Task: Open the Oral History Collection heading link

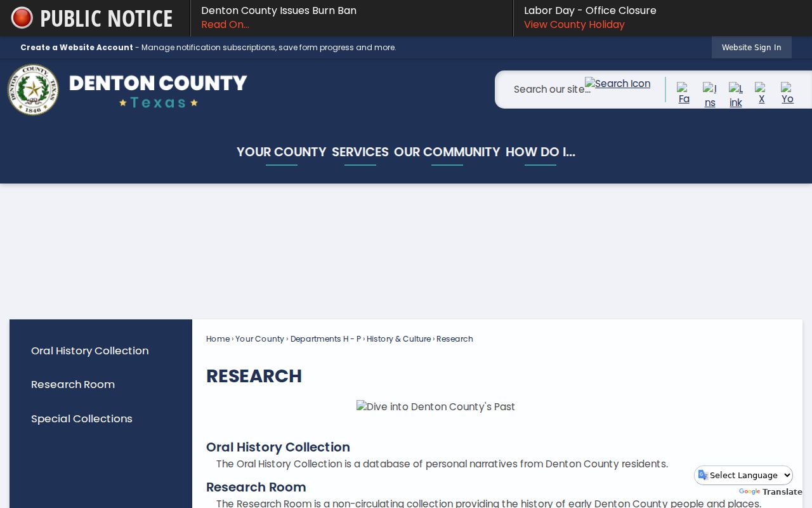Action: tap(278, 447)
